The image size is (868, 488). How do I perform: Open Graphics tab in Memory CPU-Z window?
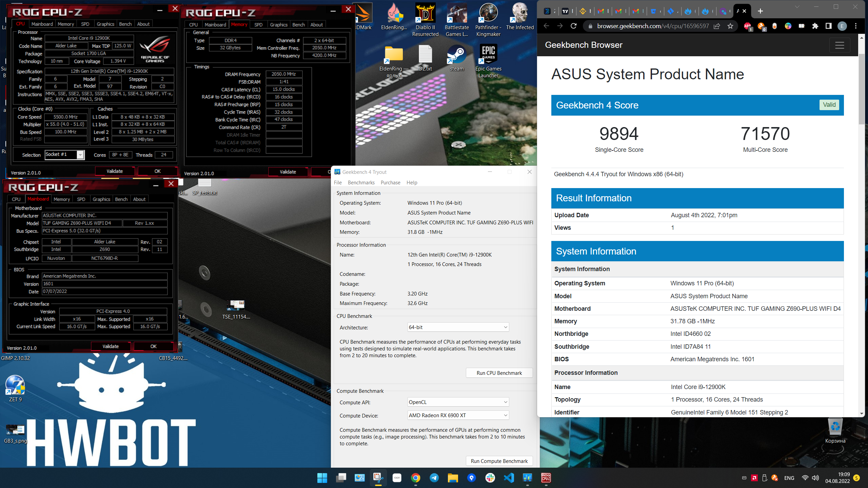[279, 25]
